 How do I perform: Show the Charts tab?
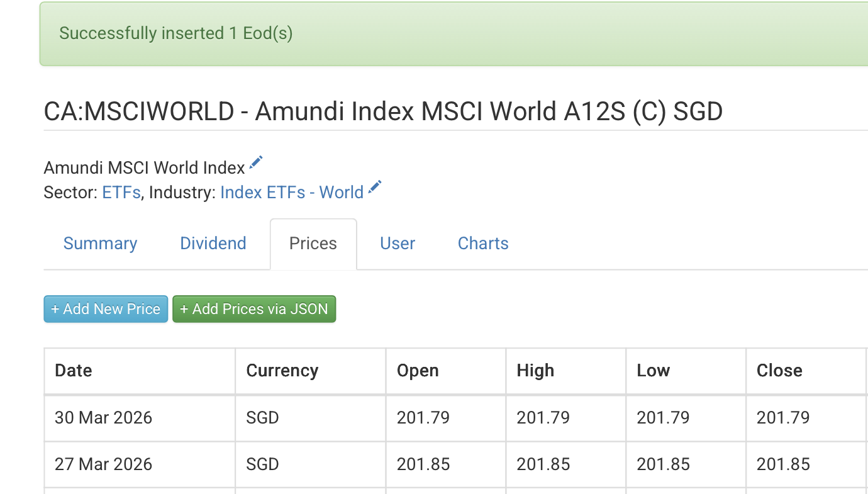[x=483, y=244]
